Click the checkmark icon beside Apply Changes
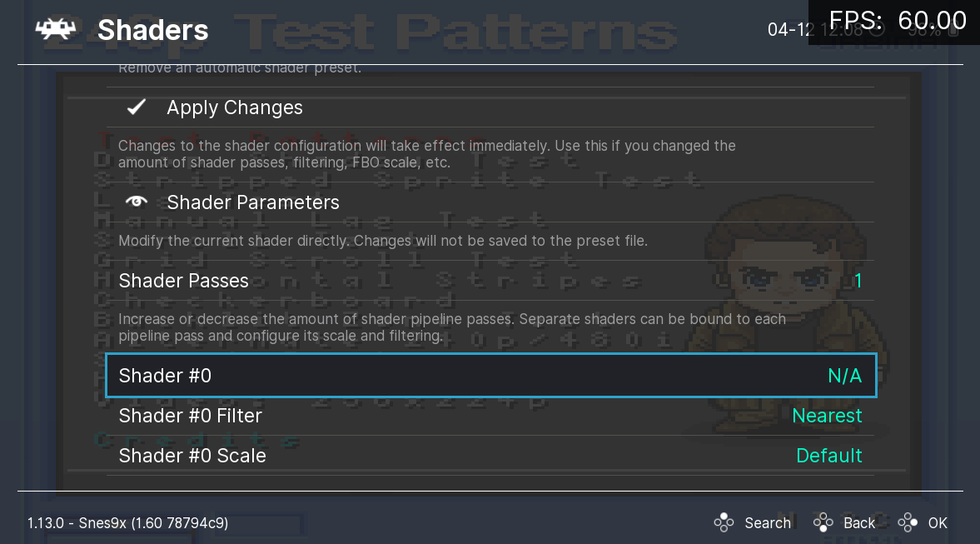This screenshot has width=980, height=544. (136, 107)
